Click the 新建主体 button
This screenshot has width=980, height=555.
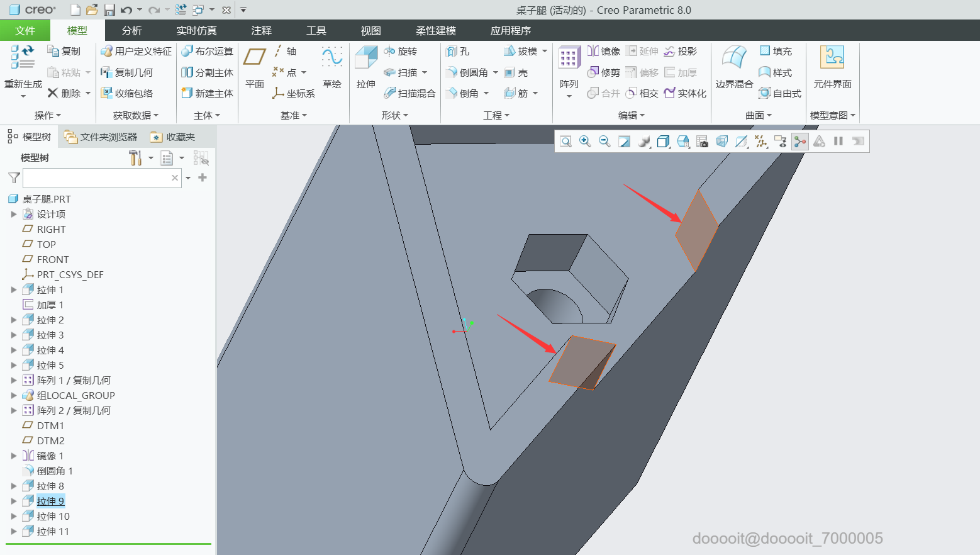[207, 93]
